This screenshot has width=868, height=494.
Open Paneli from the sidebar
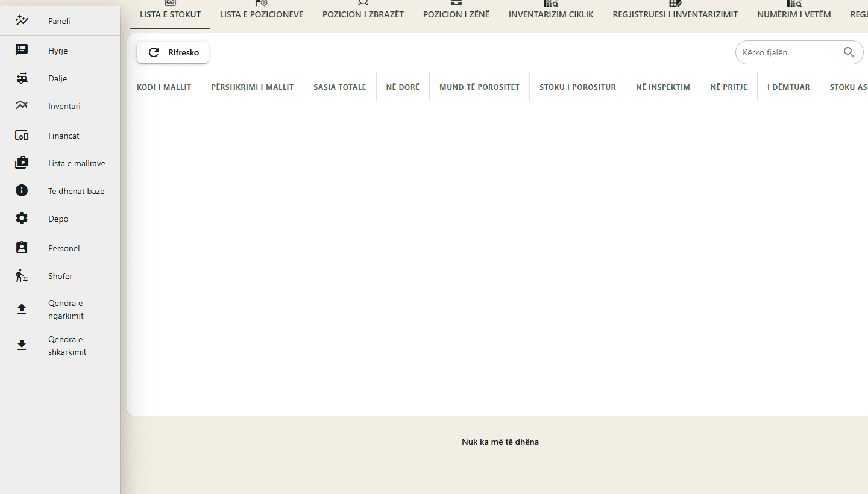click(60, 21)
